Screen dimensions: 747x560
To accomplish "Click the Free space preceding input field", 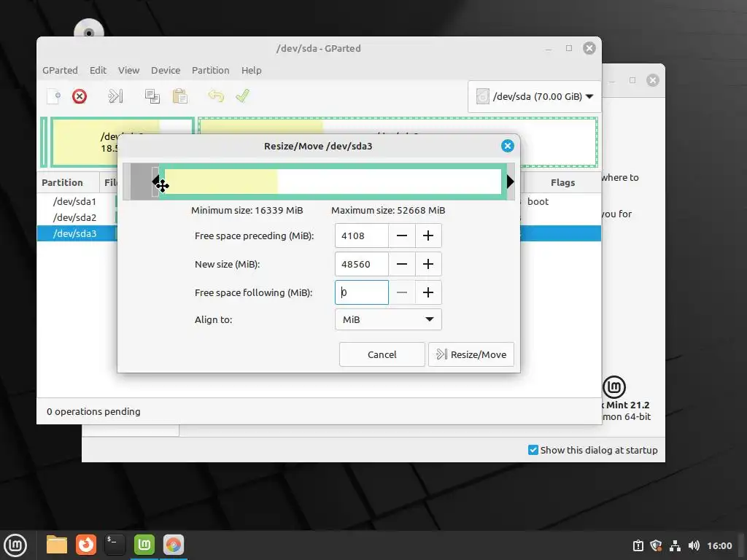I will 362,236.
